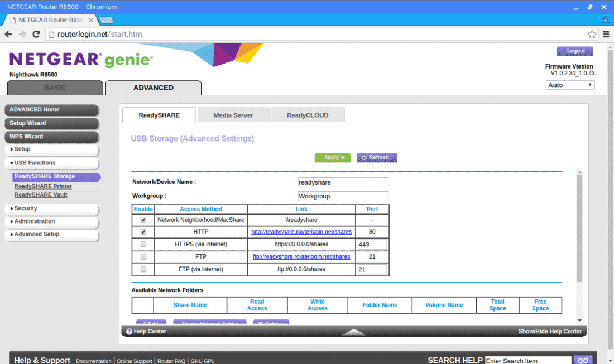The height and width of the screenshot is (364, 614).
Task: Enable the FTP access method
Action: (x=143, y=257)
